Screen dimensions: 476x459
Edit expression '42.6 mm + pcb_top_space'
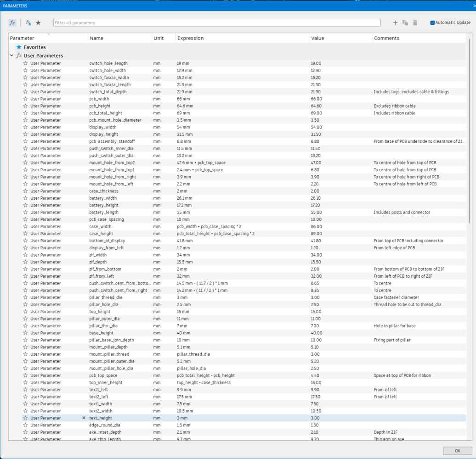tap(201, 163)
